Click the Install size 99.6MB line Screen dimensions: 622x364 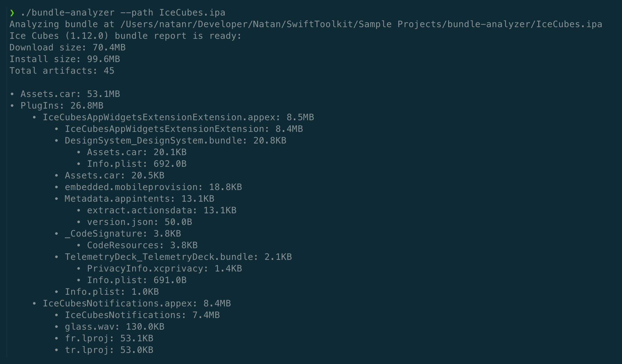(65, 59)
